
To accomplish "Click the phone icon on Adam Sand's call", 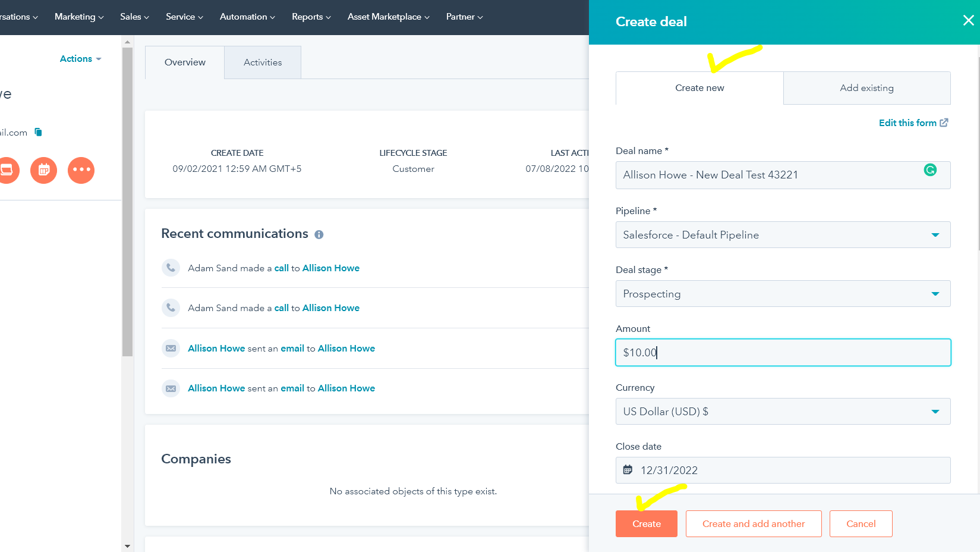I will click(171, 268).
